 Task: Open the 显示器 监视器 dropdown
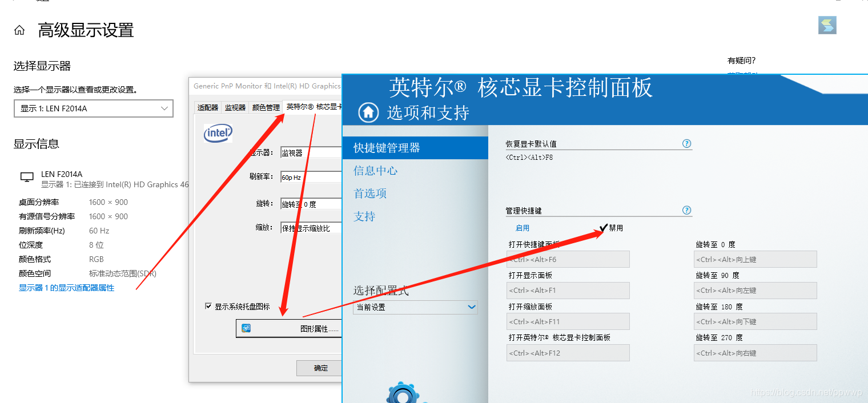click(x=311, y=153)
